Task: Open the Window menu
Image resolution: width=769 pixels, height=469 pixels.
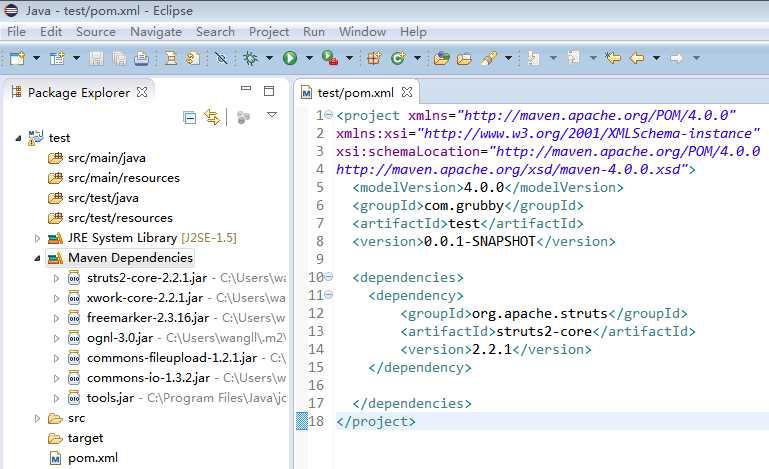Action: 362,32
